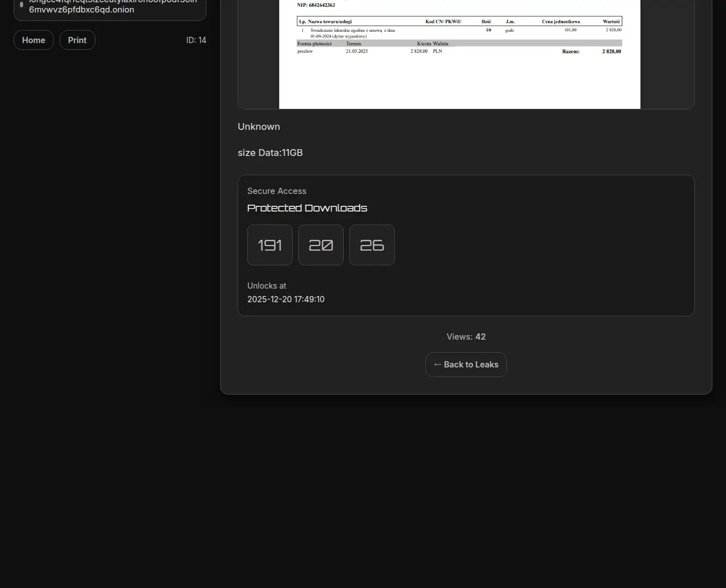
Task: Select the .onion address text
Action: pyautogui.click(x=82, y=10)
